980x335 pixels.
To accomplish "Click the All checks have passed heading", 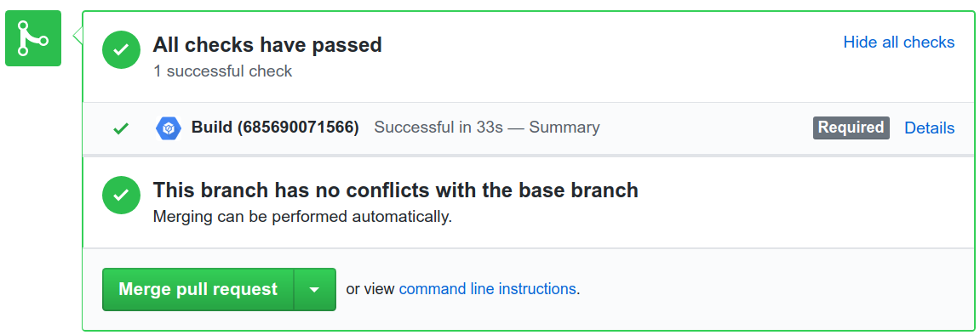I will pyautogui.click(x=267, y=46).
